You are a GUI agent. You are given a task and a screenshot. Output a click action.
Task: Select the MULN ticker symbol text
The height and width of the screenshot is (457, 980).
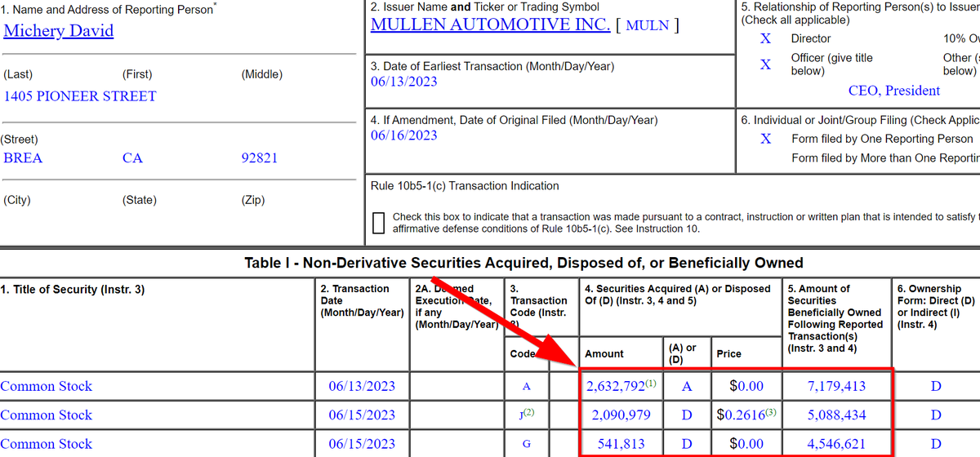(x=648, y=24)
